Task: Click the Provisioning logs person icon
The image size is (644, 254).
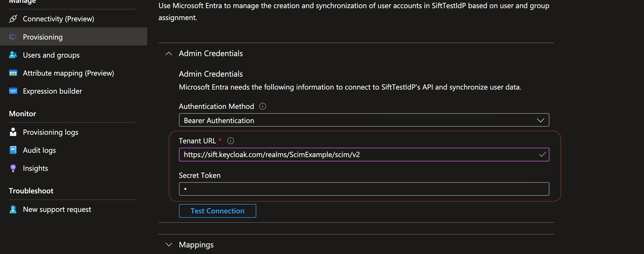Action: click(13, 132)
